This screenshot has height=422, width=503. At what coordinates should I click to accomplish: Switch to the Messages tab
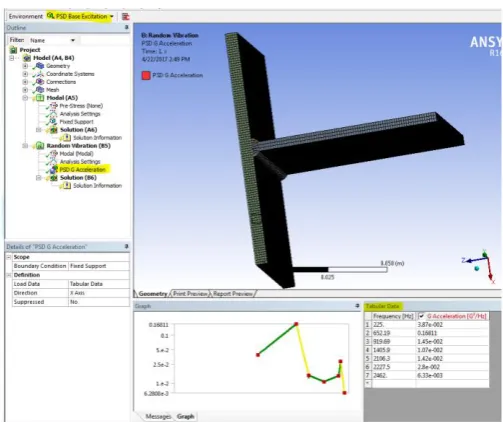[x=158, y=416]
